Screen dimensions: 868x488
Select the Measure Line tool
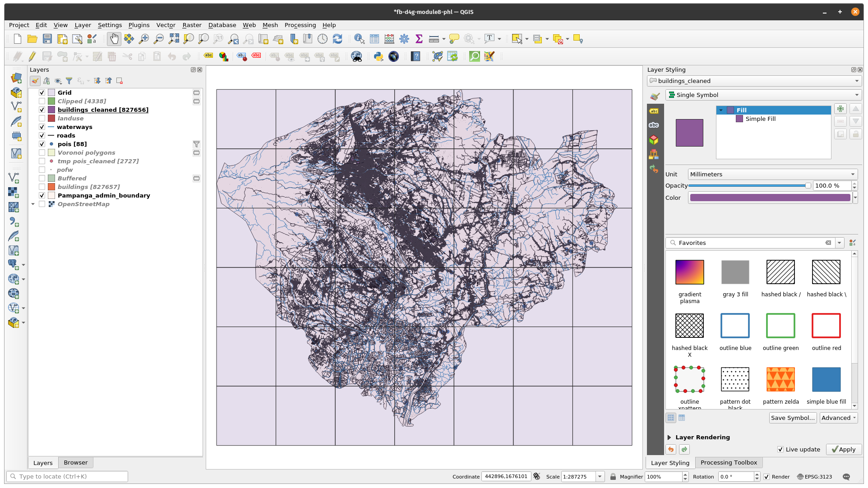tap(434, 39)
